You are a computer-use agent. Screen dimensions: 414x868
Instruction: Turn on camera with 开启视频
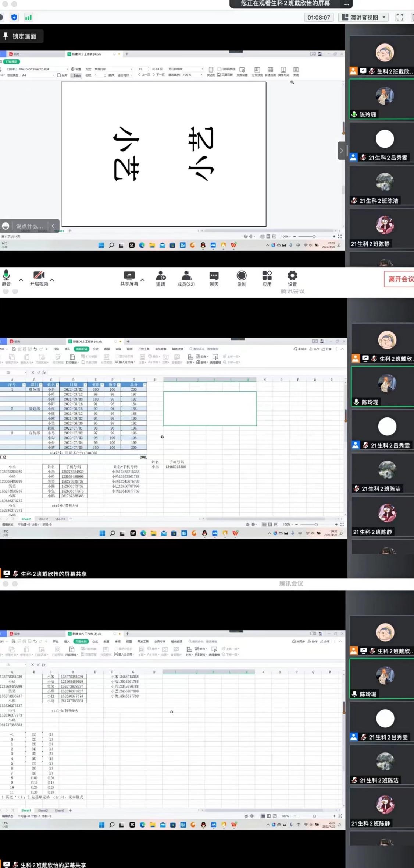[x=39, y=278]
